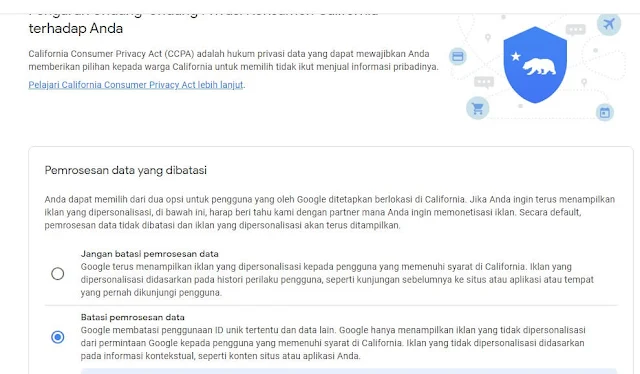Click the airplane icon in the illustration
This screenshot has width=640, height=374.
tap(609, 24)
